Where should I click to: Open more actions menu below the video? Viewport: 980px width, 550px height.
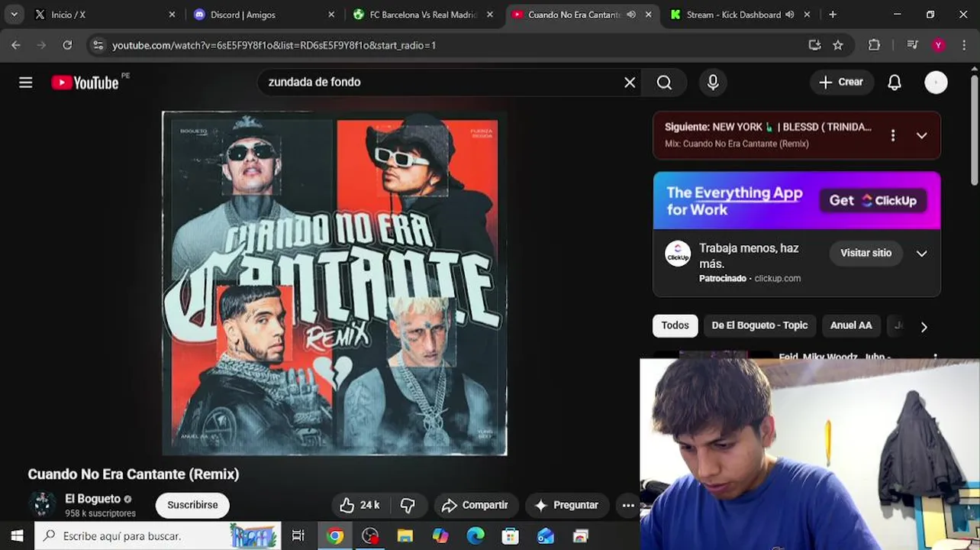point(627,505)
